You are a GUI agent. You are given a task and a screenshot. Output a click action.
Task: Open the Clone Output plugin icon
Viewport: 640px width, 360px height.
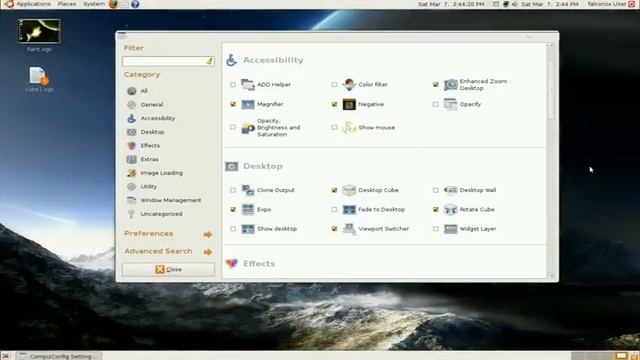click(248, 190)
